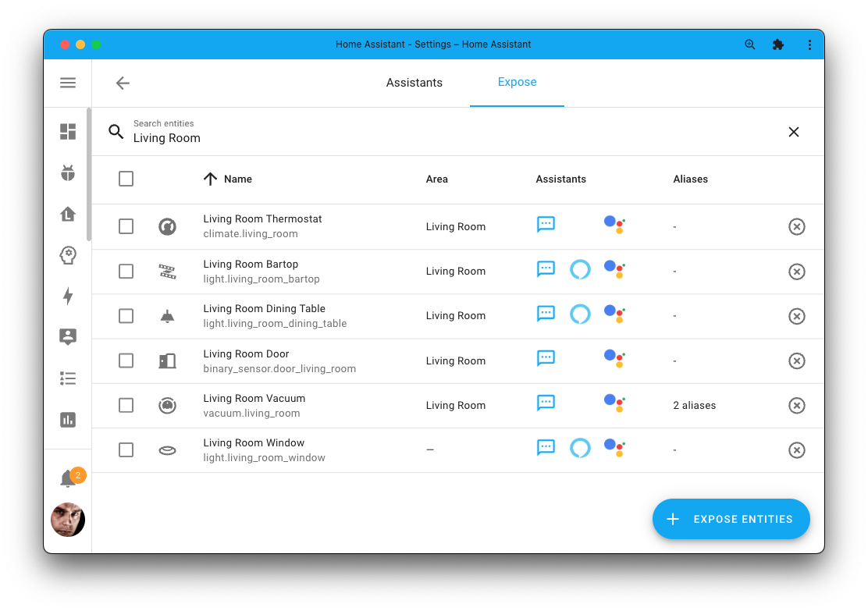Viewport: 868px width, 611px height.
Task: Open the notifications bell with badge
Action: click(x=68, y=479)
